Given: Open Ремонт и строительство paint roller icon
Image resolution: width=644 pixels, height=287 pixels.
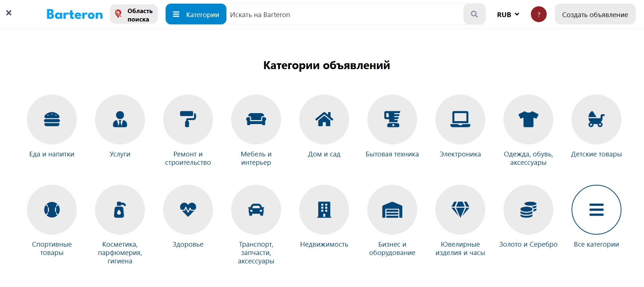Looking at the screenshot, I should (x=188, y=119).
